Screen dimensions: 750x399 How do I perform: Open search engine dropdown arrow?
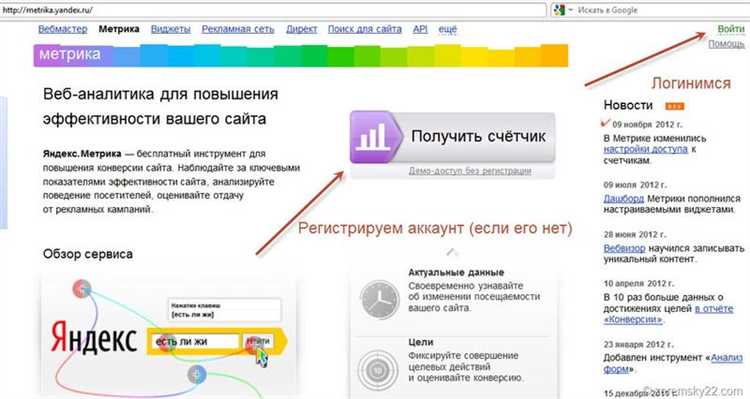tap(570, 10)
